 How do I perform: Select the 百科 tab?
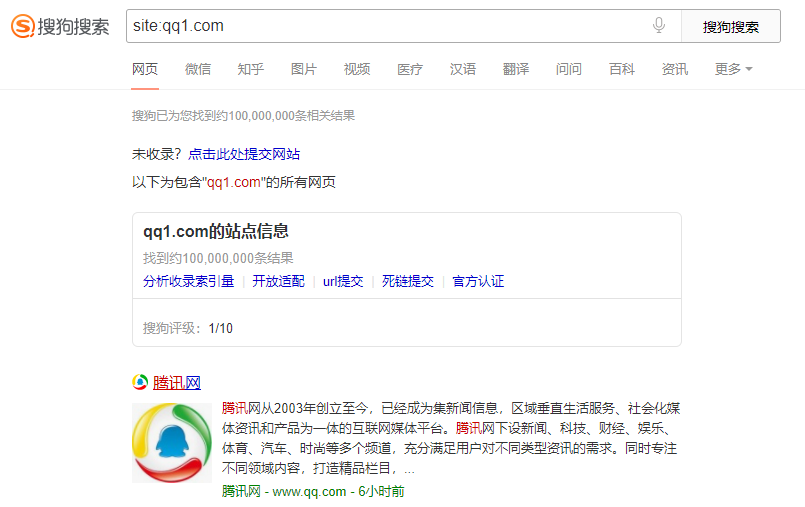pyautogui.click(x=622, y=69)
